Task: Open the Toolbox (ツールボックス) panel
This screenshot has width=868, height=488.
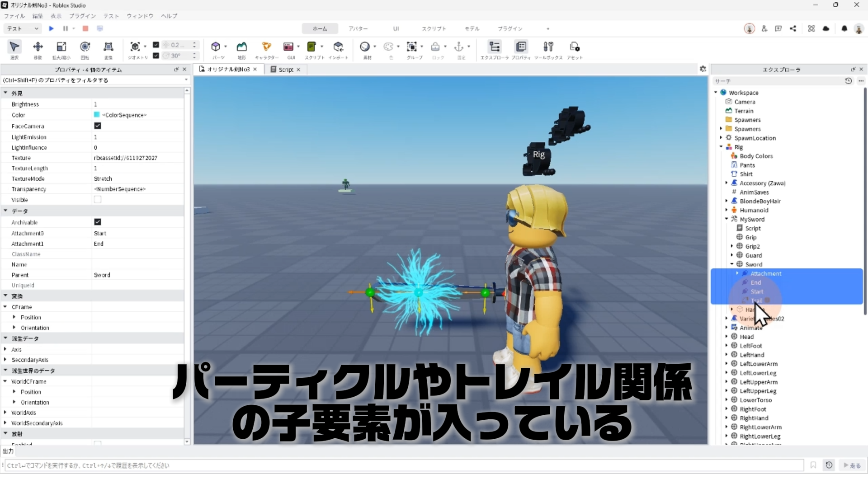Action: click(548, 47)
